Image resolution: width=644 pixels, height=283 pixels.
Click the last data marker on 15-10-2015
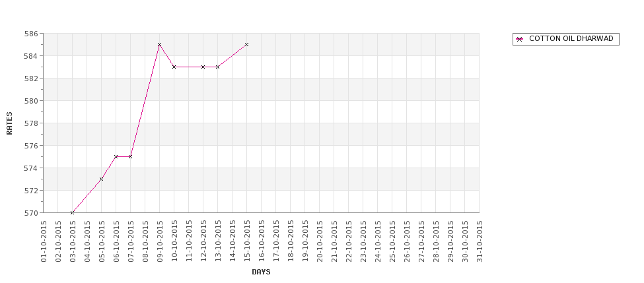tap(246, 44)
